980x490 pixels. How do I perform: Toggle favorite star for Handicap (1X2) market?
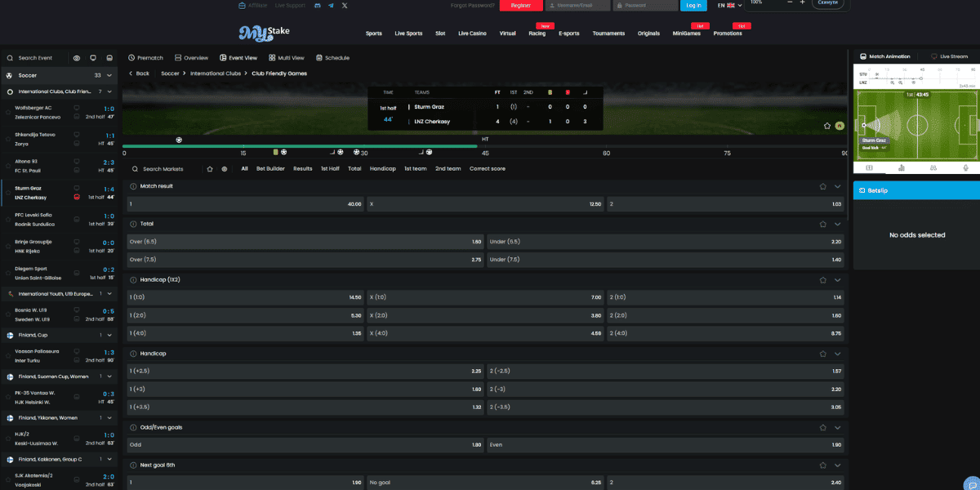click(823, 279)
